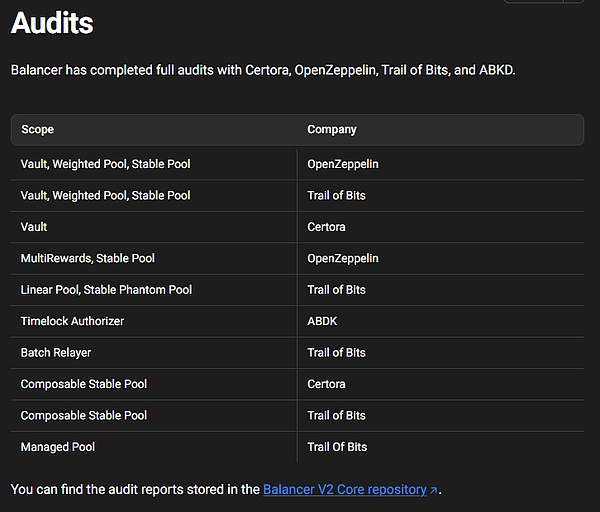Open the Balancer V2 Core repository link

[x=344, y=490]
